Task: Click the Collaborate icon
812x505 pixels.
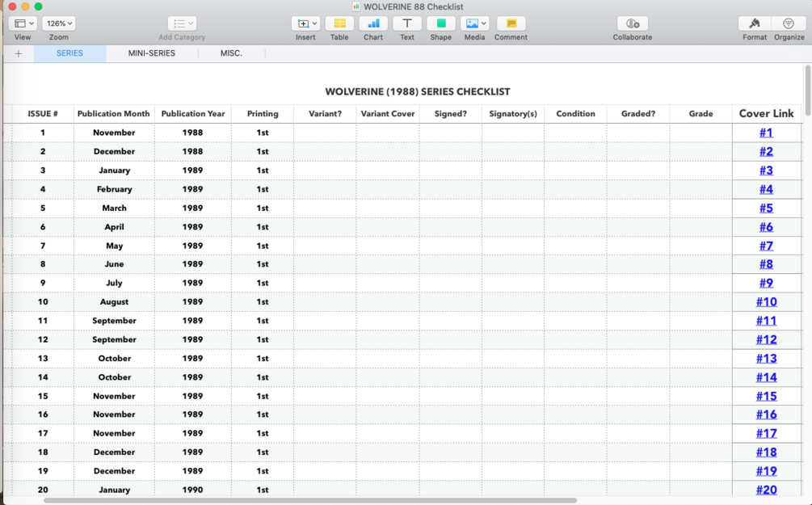Action: point(633,23)
